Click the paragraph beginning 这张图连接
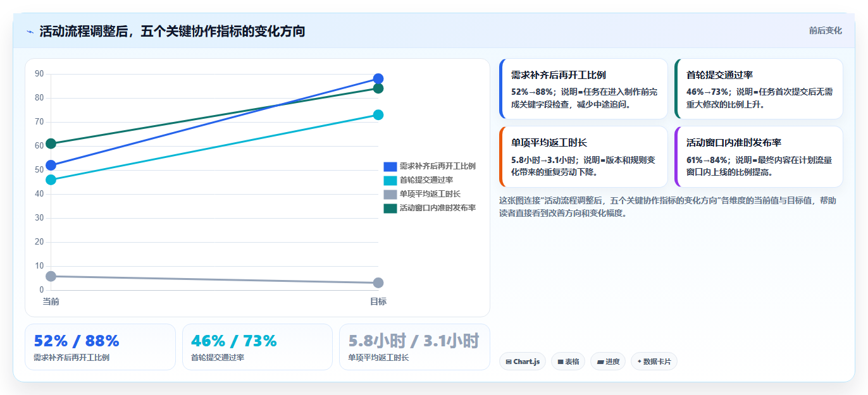Viewport: 868px width, 395px height. click(x=668, y=207)
